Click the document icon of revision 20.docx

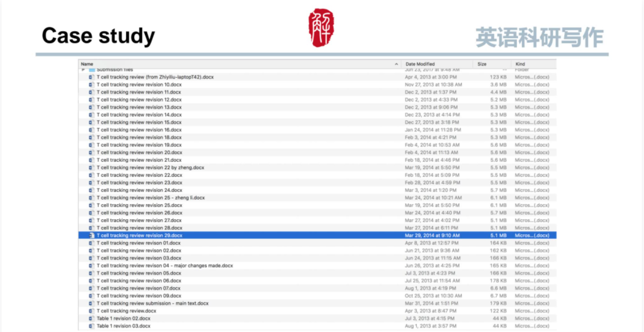pos(92,153)
